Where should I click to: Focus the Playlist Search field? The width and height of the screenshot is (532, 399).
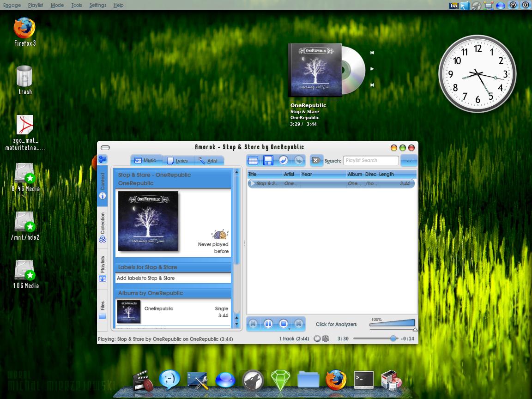point(371,161)
